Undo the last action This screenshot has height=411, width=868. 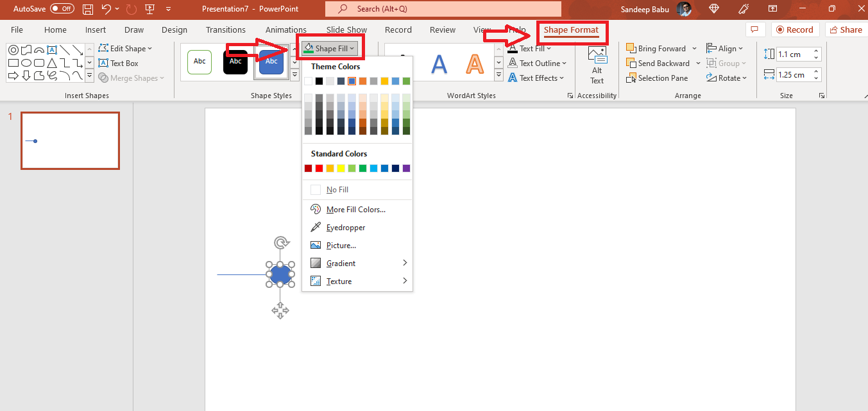pyautogui.click(x=106, y=9)
